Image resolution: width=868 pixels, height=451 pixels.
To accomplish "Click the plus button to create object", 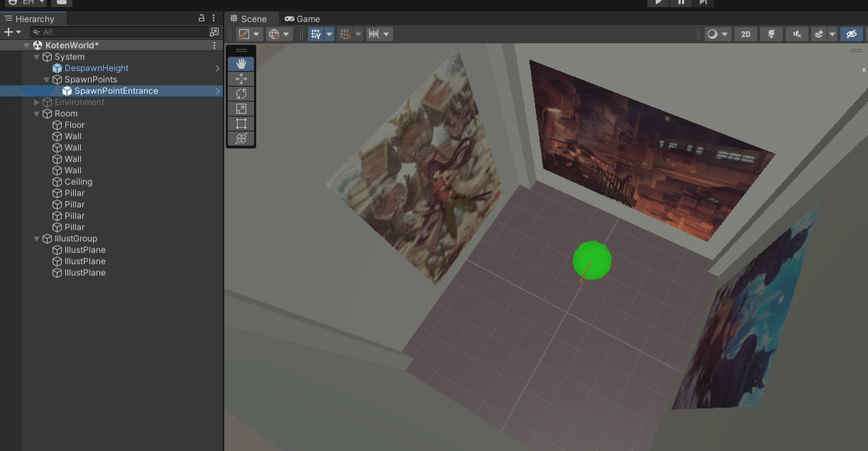I will [x=8, y=32].
